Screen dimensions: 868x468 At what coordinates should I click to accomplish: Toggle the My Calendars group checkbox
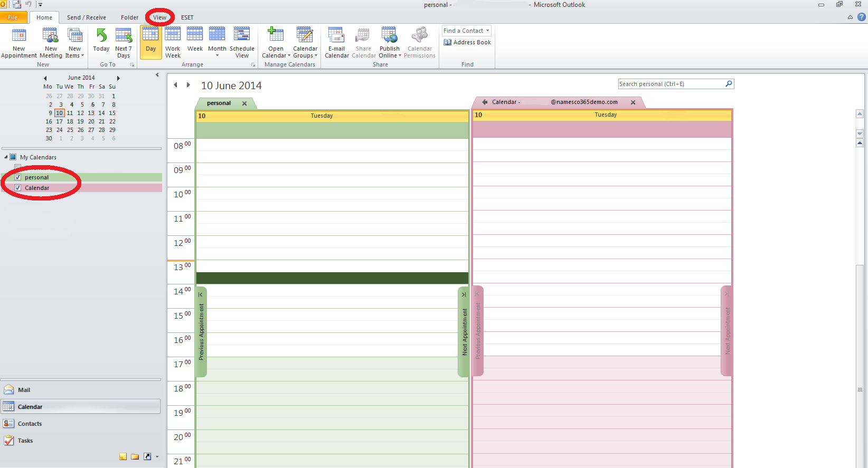13,157
